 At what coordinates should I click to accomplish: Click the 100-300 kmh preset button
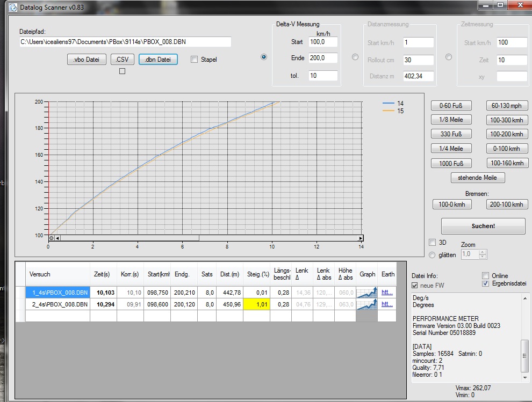(x=507, y=120)
